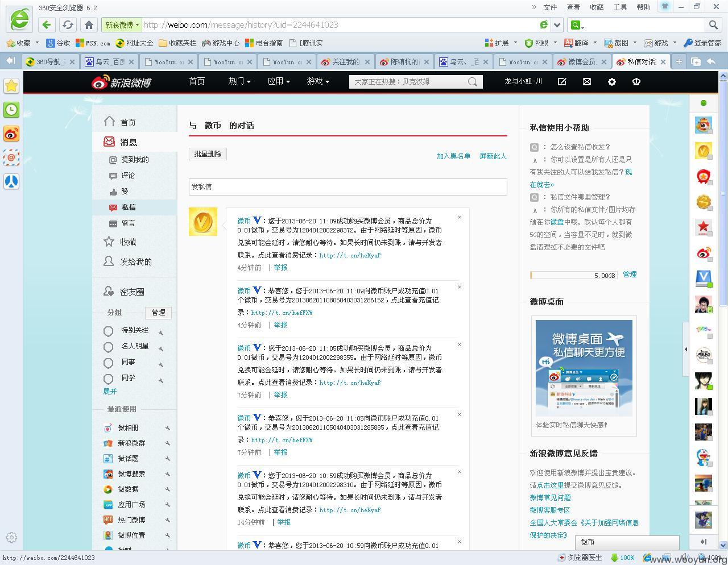
Task: Click the page vertical scrollbar
Action: [723, 193]
